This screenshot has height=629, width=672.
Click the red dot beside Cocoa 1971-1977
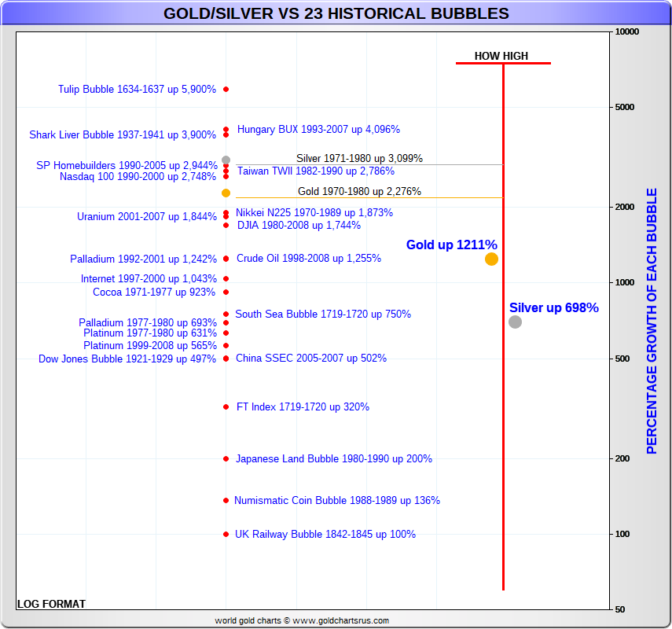pos(226,292)
